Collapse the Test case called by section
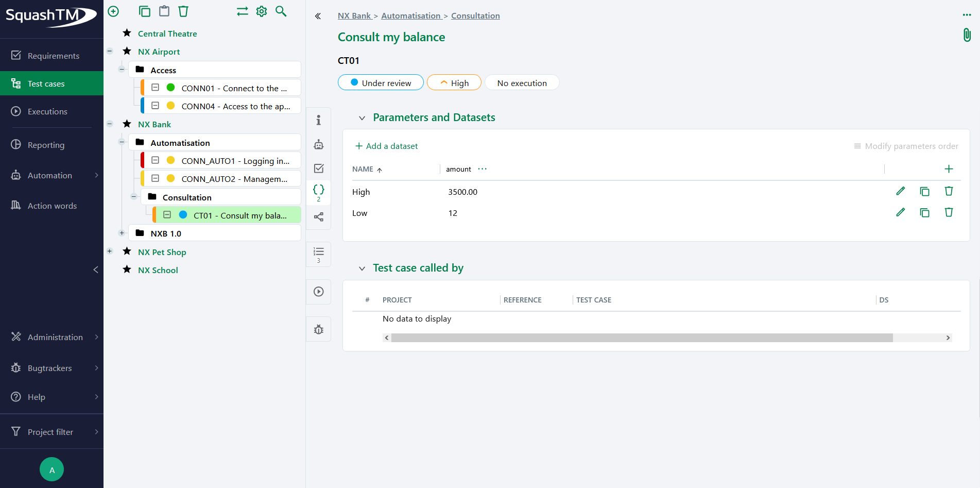 362,268
